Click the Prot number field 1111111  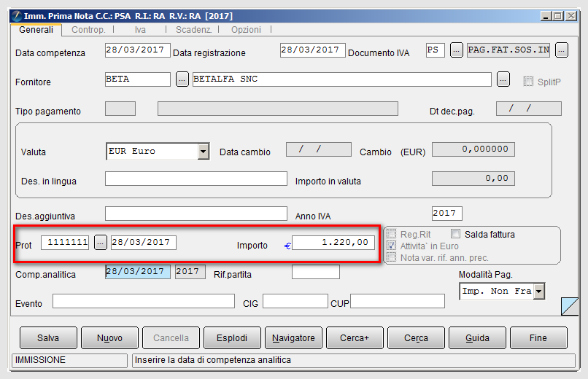[65, 242]
